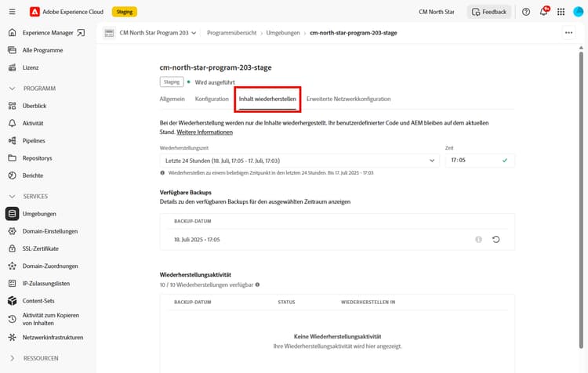
Task: Click info icon next to Wiederherstellungen verfügbar
Action: [x=258, y=284]
